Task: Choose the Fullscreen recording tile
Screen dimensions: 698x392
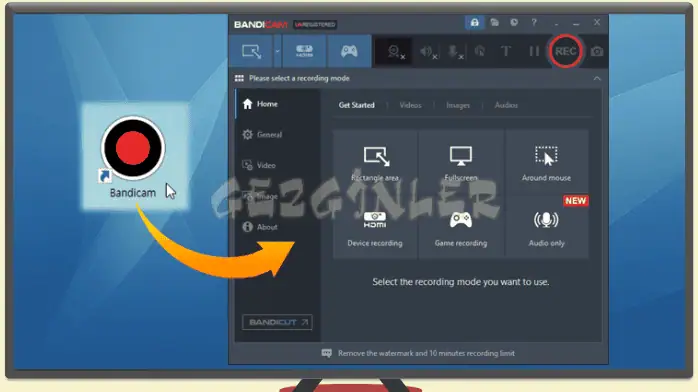Action: click(x=461, y=162)
